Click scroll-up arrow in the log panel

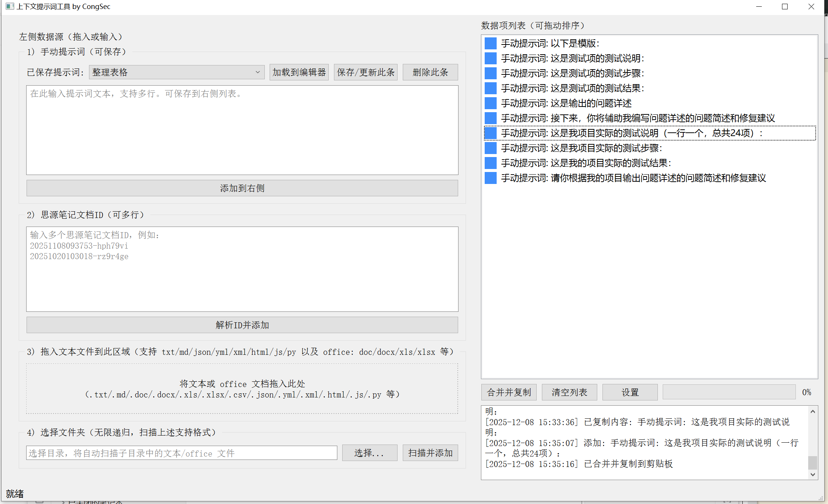tap(812, 412)
